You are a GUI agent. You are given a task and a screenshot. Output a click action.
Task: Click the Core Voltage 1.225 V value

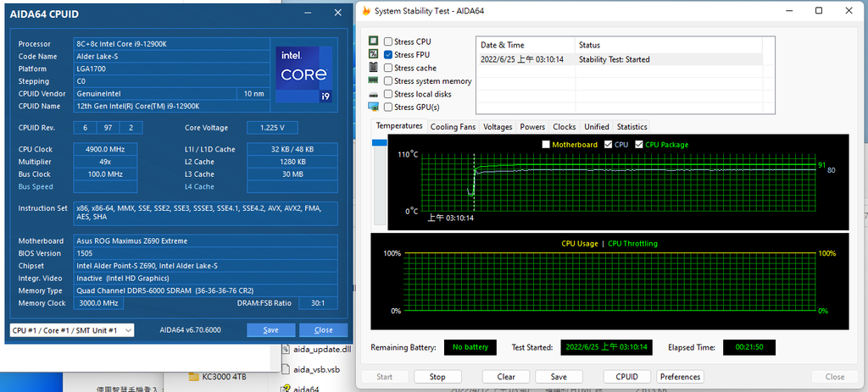[272, 128]
